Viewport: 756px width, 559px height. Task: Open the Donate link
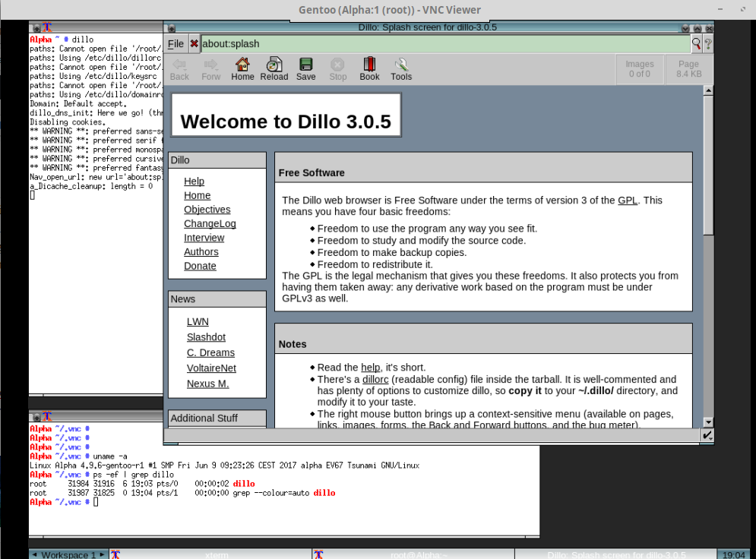click(x=200, y=266)
